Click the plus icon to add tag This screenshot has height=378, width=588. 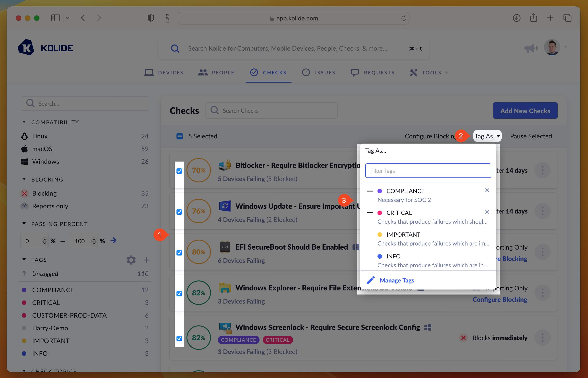click(x=147, y=260)
